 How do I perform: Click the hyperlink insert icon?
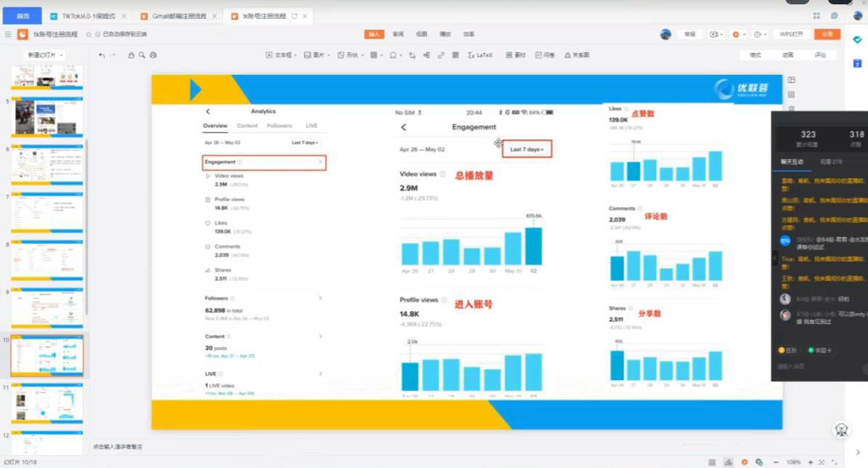[x=441, y=55]
